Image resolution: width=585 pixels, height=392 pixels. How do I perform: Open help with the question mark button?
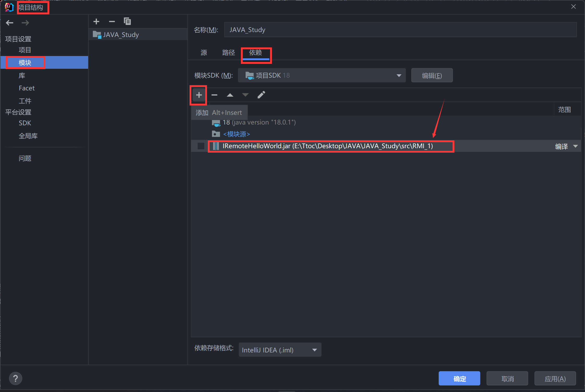[16, 378]
